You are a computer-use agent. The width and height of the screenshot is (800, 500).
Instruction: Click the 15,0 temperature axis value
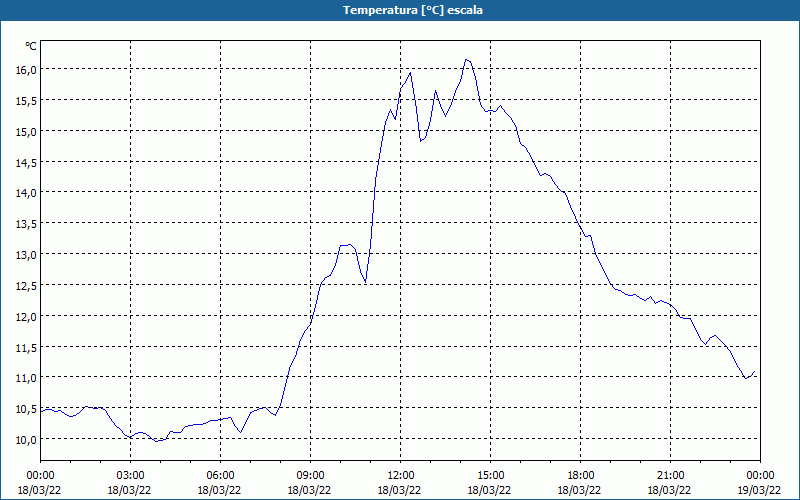click(26, 132)
